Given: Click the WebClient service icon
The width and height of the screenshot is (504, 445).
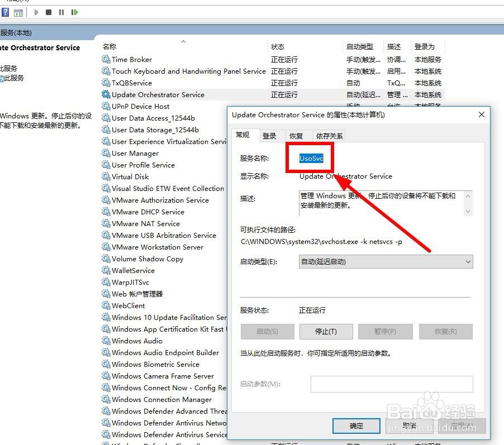Looking at the screenshot, I should (106, 305).
